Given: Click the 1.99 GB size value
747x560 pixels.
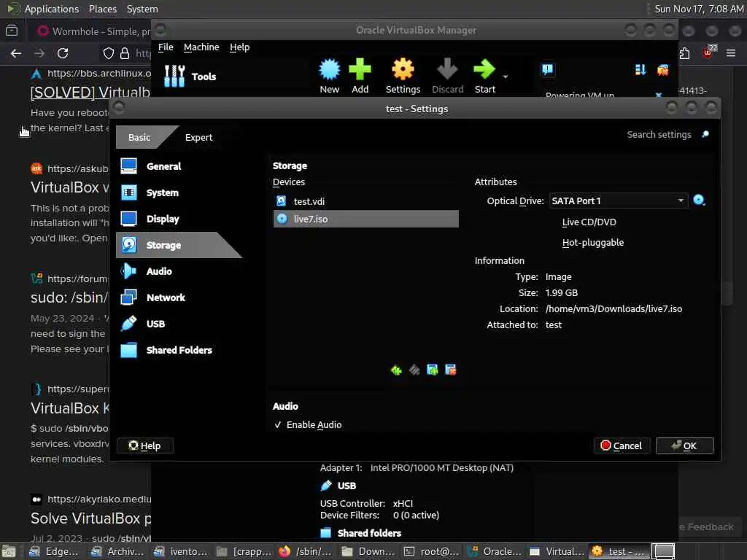Looking at the screenshot, I should point(561,292).
